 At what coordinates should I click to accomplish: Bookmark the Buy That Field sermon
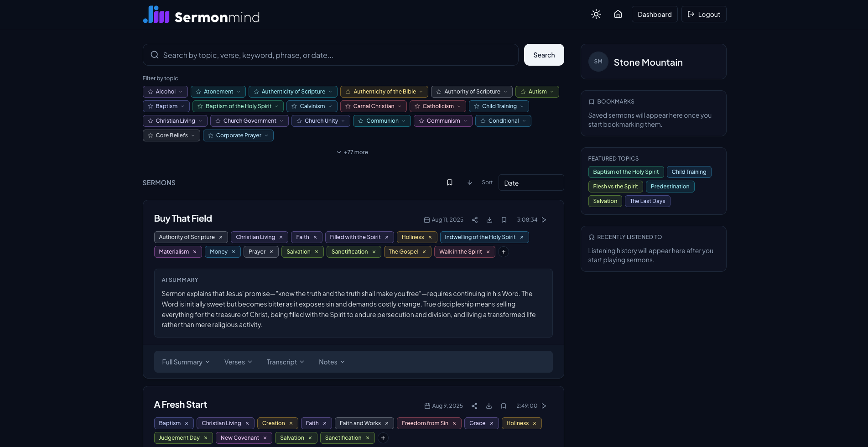coord(504,220)
